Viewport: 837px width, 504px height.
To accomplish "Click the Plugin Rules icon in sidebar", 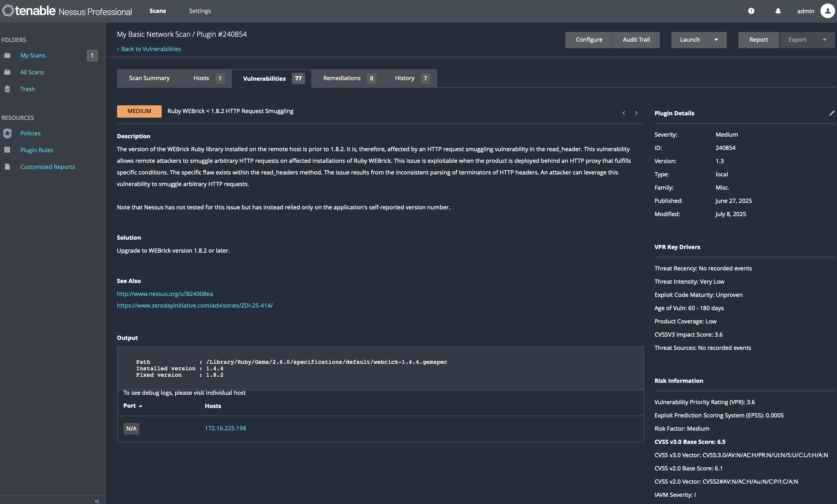I will 7,150.
